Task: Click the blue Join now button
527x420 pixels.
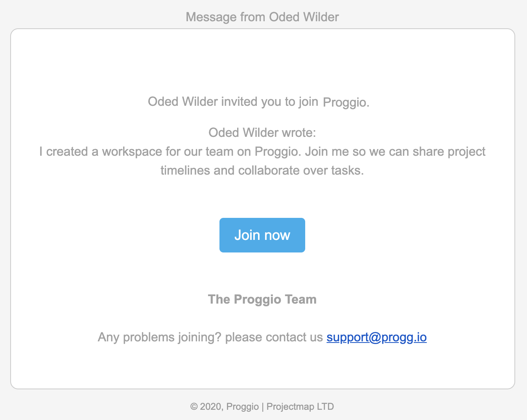Action: 262,235
